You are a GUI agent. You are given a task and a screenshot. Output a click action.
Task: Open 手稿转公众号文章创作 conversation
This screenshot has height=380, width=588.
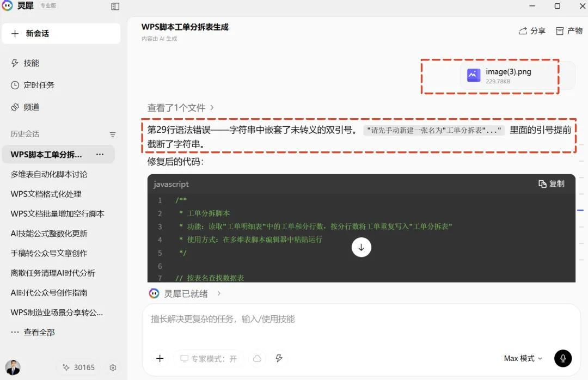49,253
